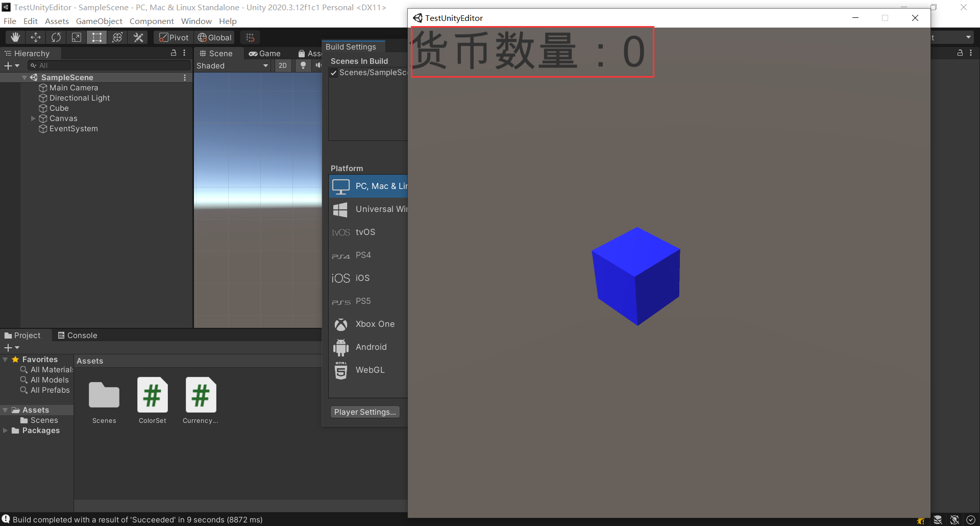The image size is (980, 526).
Task: Open the Hierarchy Create plus icon
Action: point(8,65)
